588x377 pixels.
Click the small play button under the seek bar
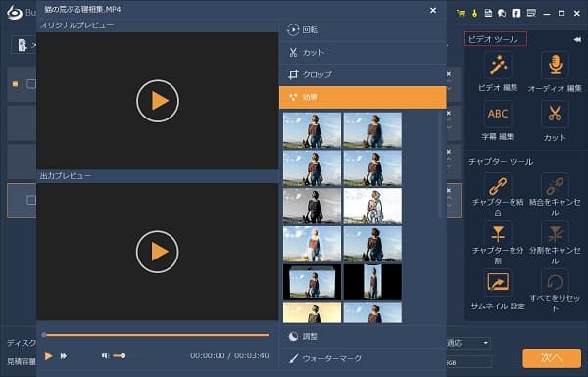[x=48, y=356]
